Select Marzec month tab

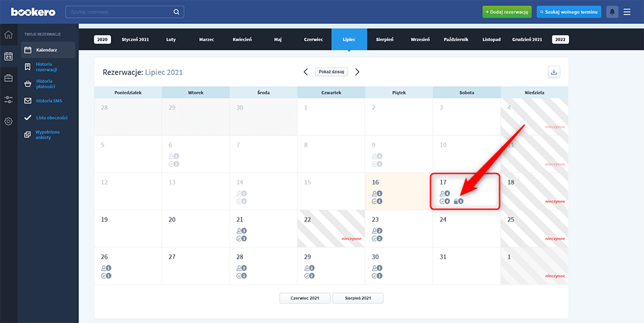click(206, 40)
